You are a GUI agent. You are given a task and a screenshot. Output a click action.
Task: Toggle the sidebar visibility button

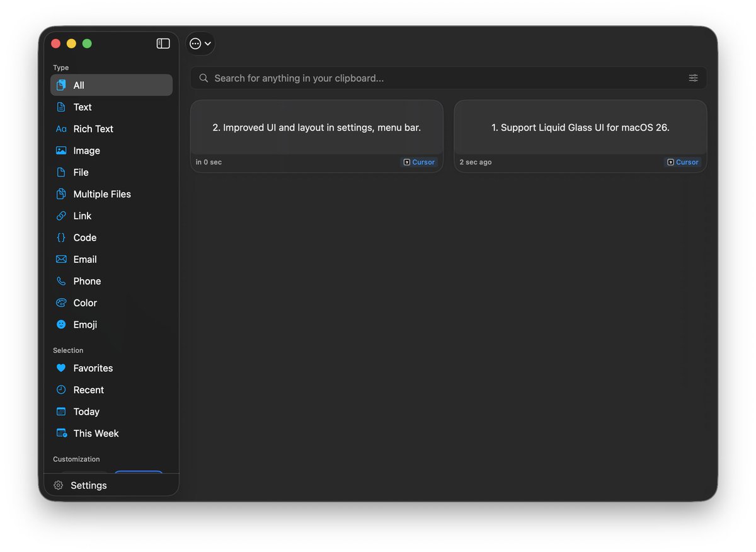click(163, 43)
